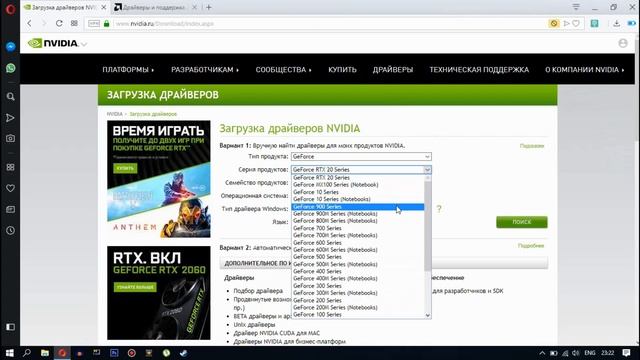Click the green Поиск button
Screen dimensions: 640x360
[x=522, y=222]
